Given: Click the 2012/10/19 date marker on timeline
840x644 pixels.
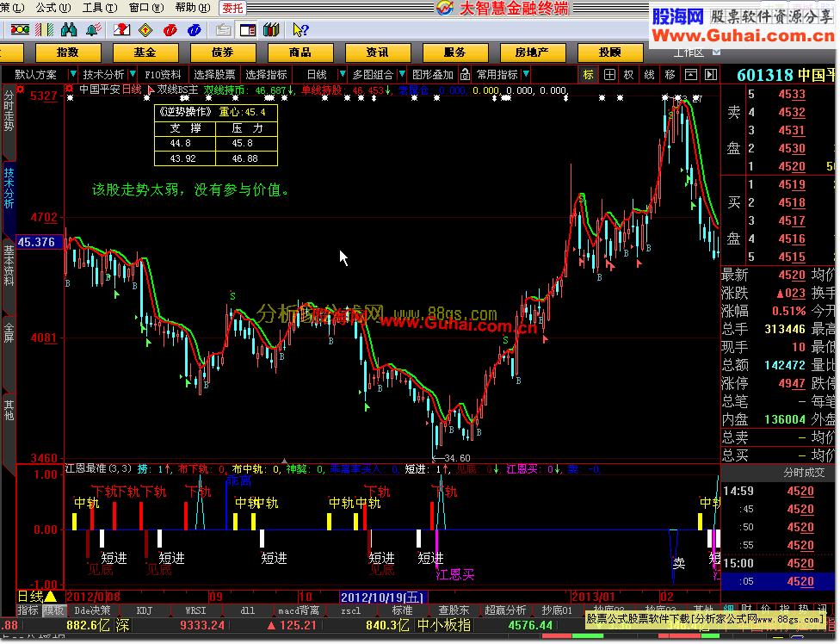Looking at the screenshot, I should (x=384, y=597).
